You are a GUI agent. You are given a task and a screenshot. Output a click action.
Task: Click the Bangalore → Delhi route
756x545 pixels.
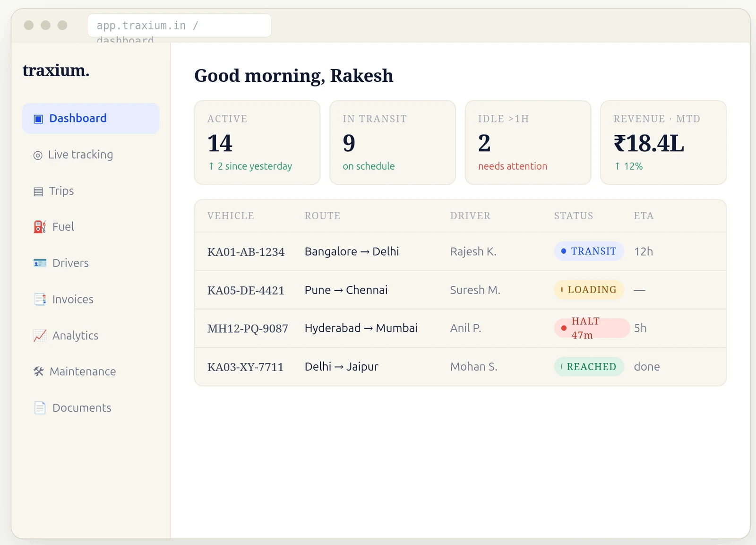click(352, 251)
